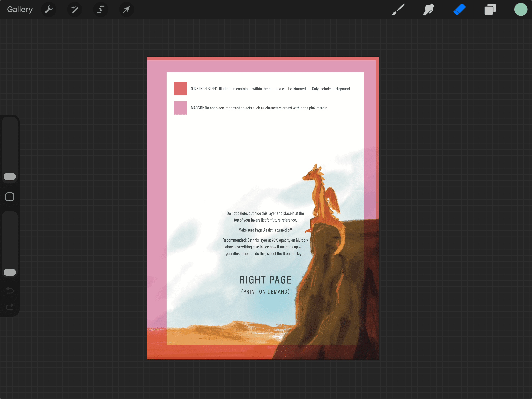
Task: Select the Transform arrow tool
Action: tap(127, 9)
